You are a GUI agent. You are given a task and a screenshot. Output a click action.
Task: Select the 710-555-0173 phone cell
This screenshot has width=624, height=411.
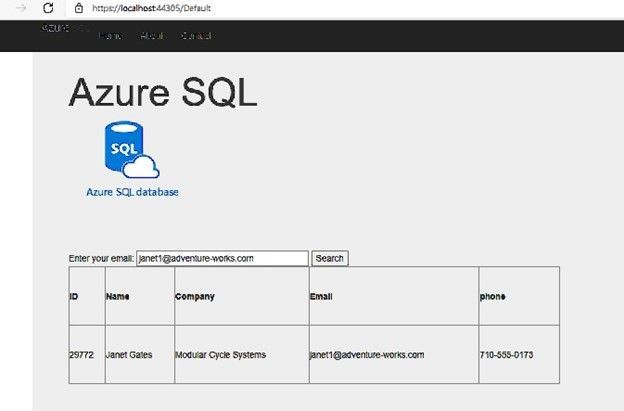point(519,355)
